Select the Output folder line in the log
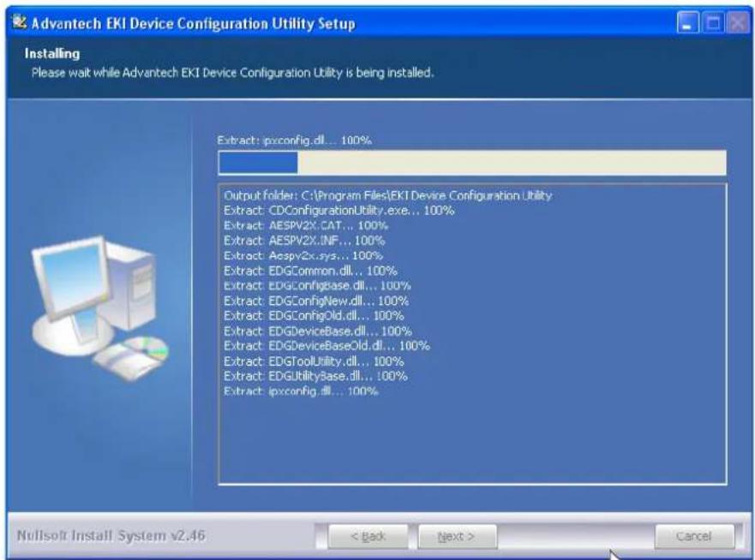The height and width of the screenshot is (560, 755). click(387, 195)
